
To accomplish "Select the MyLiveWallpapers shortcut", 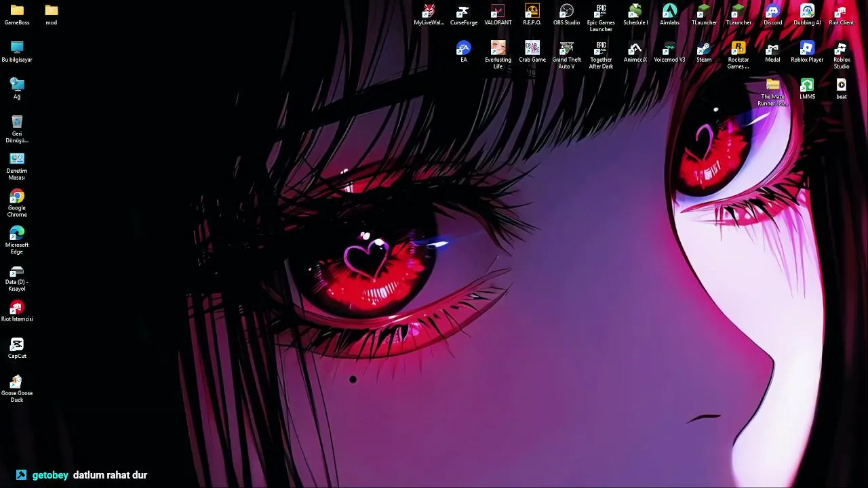I will pyautogui.click(x=429, y=14).
